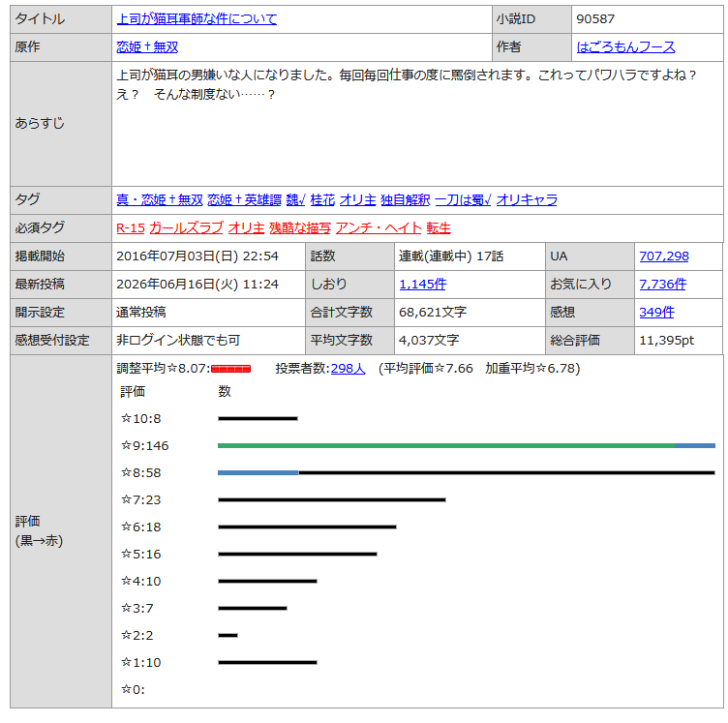728x723 pixels.
Task: Click adjusted average text 調整平均☆8.07
Action: click(x=163, y=369)
